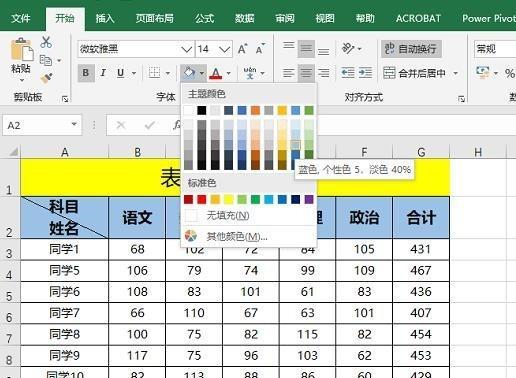Toggle Center horizontal alignment
Viewport: 516px width, 378px height.
(x=306, y=73)
